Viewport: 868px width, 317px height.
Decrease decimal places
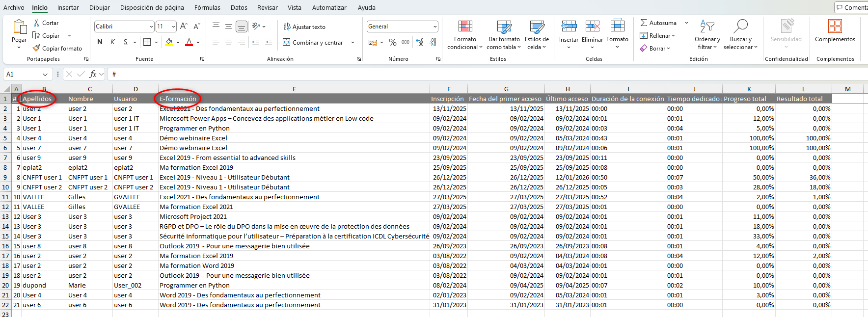point(433,43)
